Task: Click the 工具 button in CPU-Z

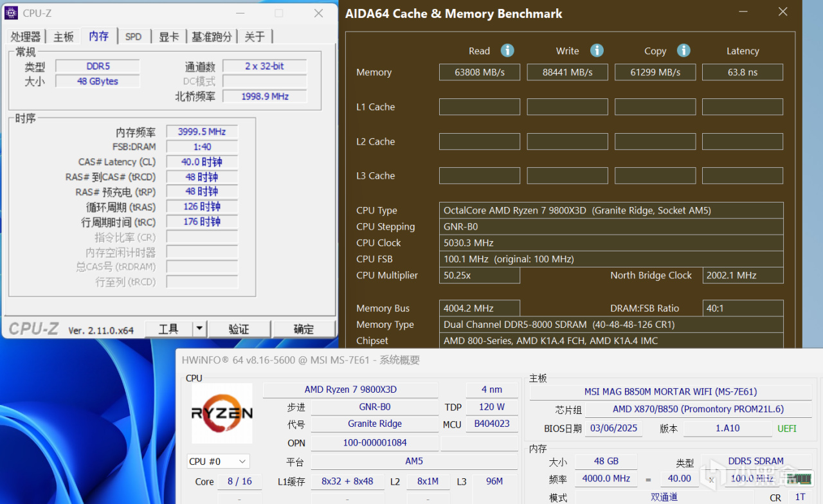Action: pyautogui.click(x=168, y=329)
